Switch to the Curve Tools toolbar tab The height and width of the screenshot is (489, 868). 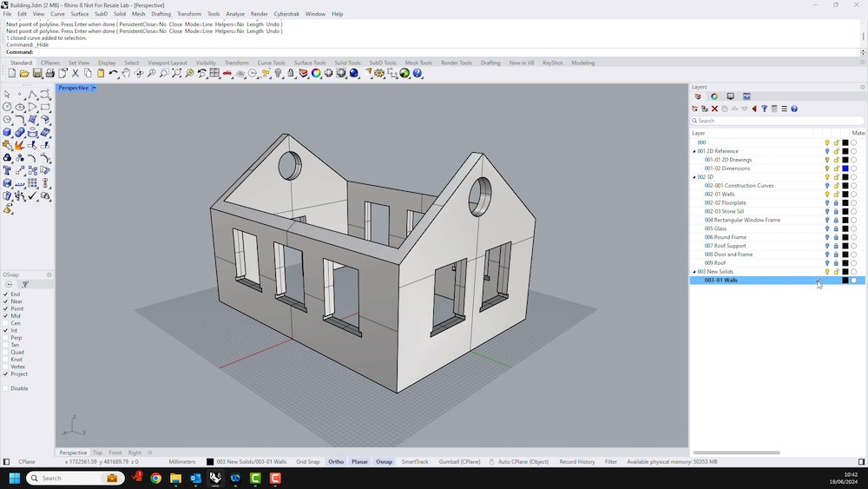tap(271, 63)
